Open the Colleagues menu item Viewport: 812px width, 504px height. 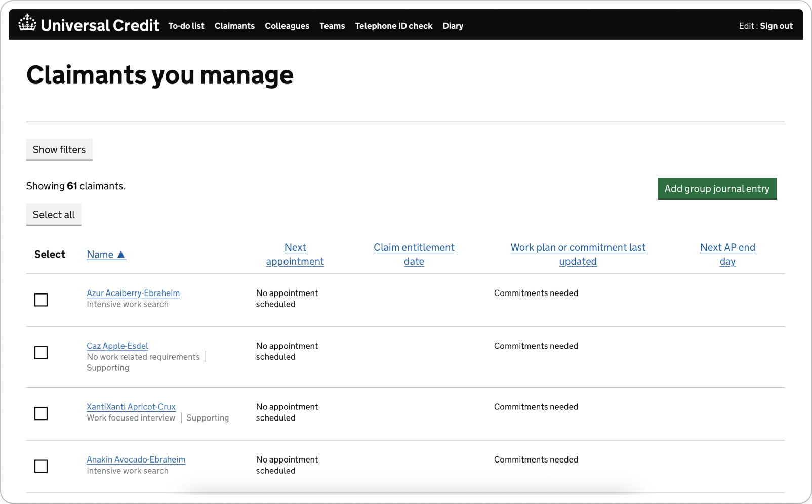[287, 26]
